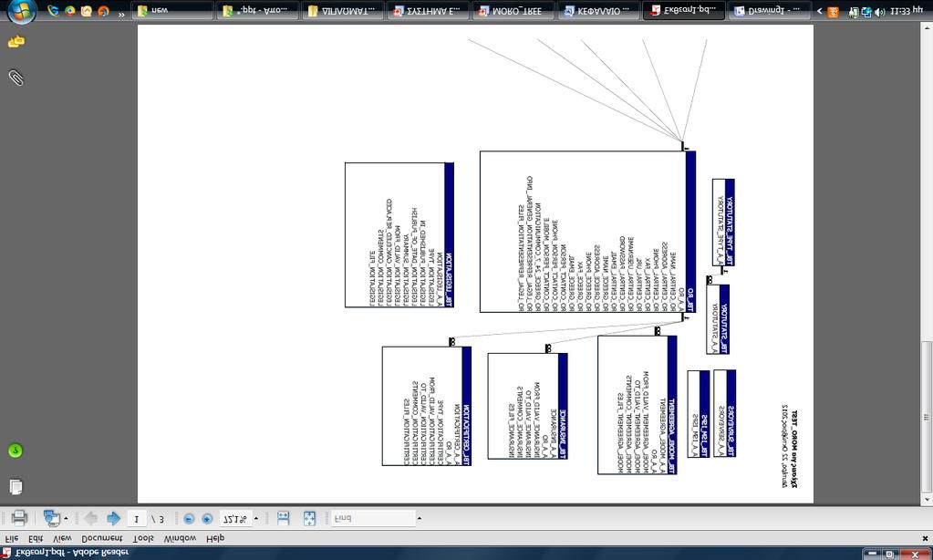Open the View menu

tap(63, 538)
